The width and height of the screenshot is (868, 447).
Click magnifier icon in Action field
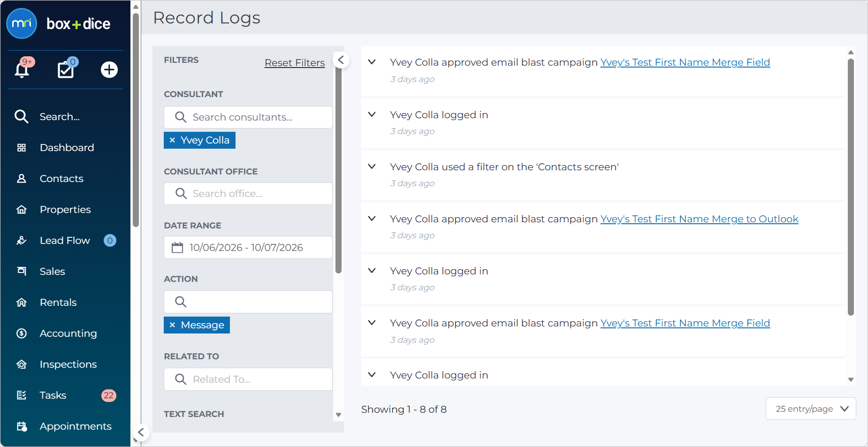click(x=181, y=302)
